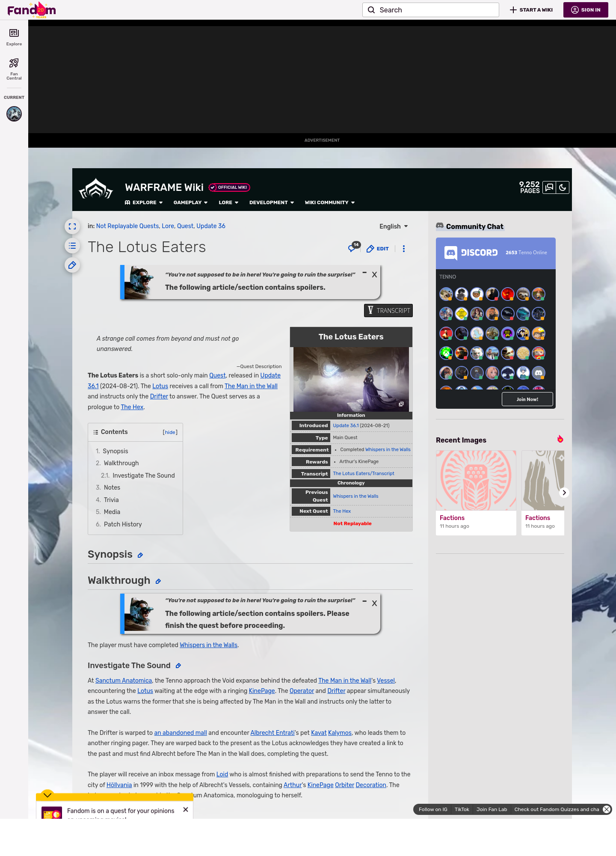
Task: Click the EDIT article button
Action: coord(378,249)
